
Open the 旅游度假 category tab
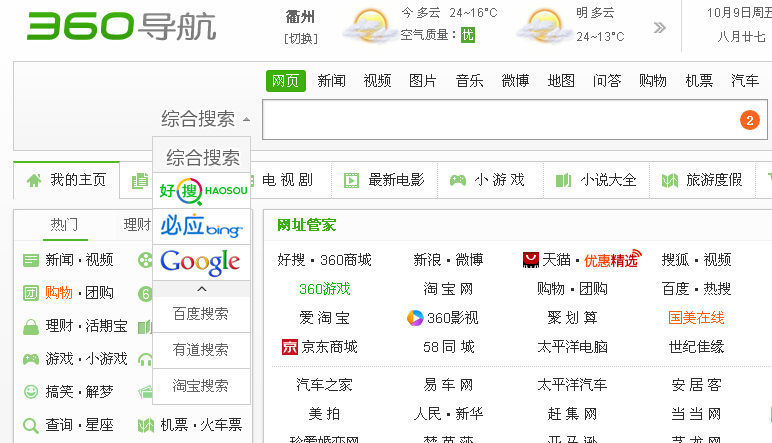[x=702, y=180]
